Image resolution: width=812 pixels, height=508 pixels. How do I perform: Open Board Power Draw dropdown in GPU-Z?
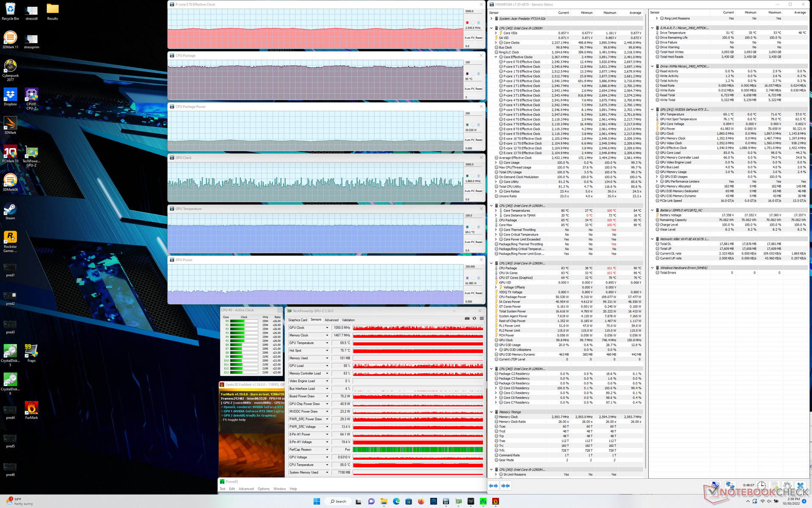327,396
